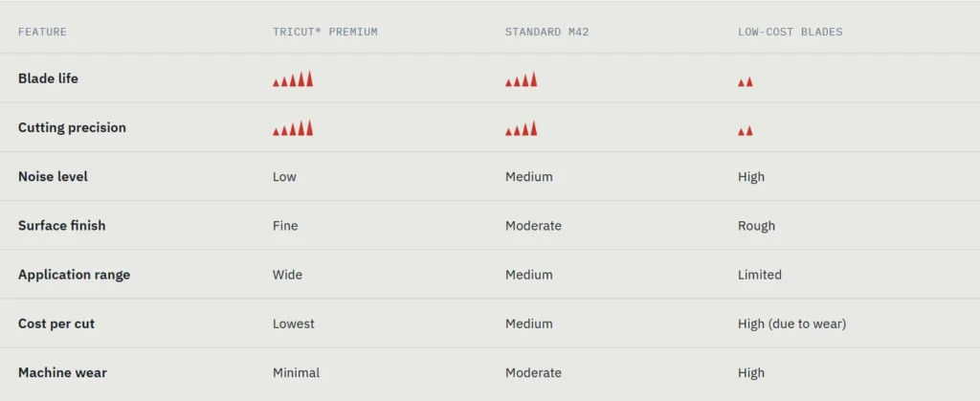Click the LOW-COST BLADES column header
The height and width of the screenshot is (401, 980).
pos(790,32)
